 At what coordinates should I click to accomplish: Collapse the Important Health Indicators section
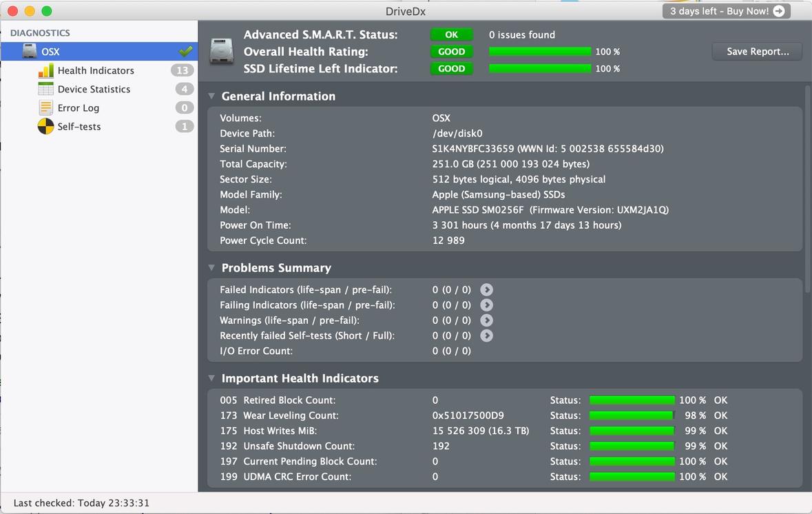pyautogui.click(x=211, y=378)
